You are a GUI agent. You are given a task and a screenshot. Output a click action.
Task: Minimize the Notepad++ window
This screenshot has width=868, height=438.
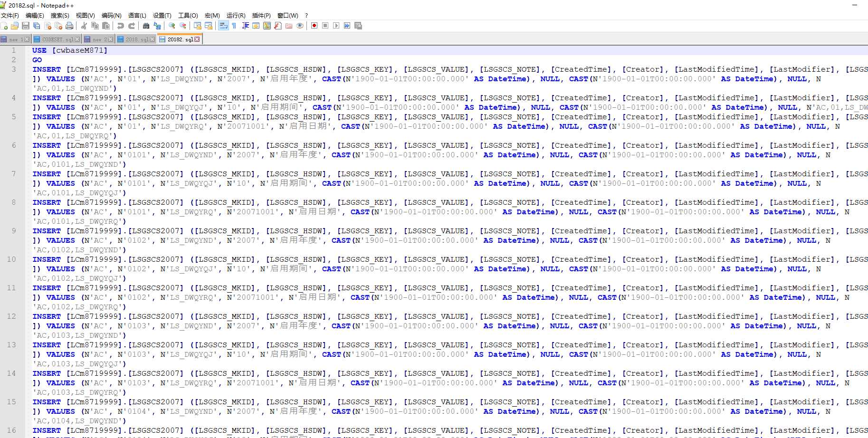[854, 5]
